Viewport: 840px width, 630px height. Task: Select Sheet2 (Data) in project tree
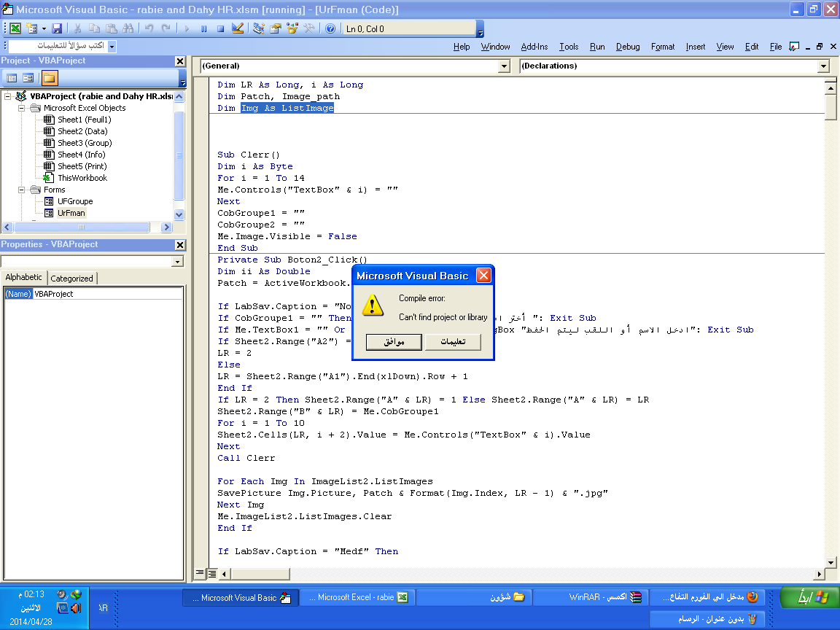(x=82, y=131)
